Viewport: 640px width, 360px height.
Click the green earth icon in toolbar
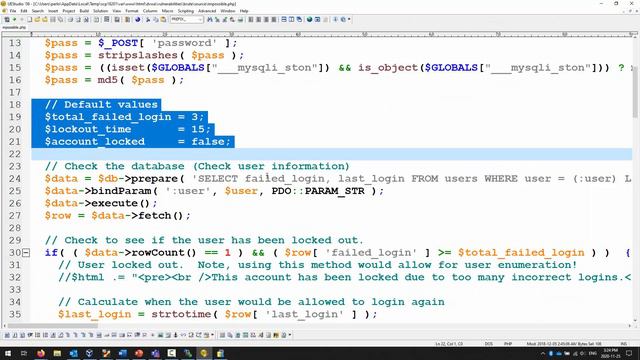tap(309, 19)
